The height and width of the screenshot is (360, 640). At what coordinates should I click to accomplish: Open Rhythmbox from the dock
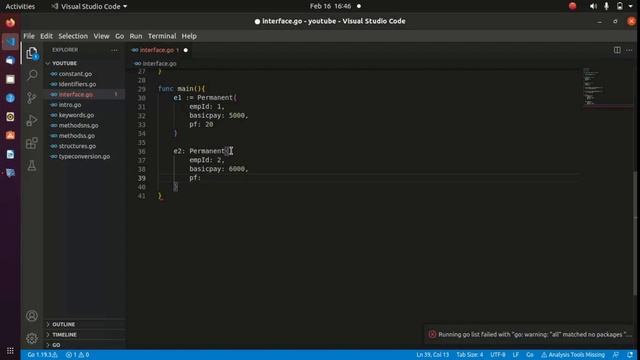[10, 117]
